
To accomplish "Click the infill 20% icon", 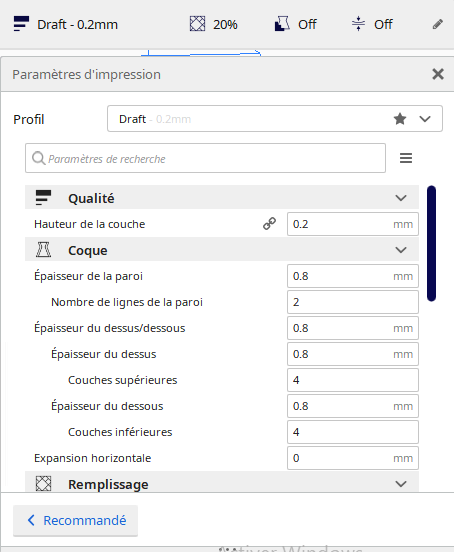I will click(197, 24).
